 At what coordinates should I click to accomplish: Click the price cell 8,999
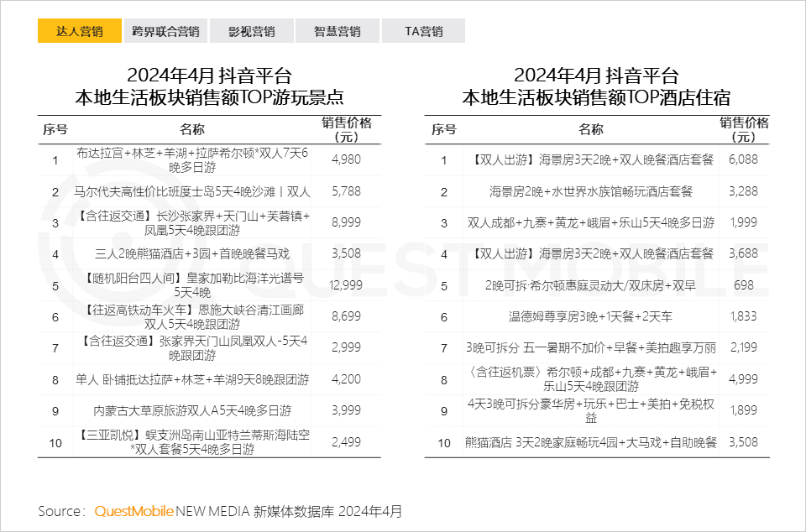click(x=347, y=222)
